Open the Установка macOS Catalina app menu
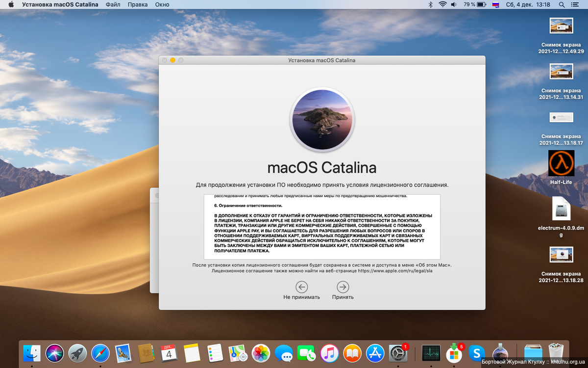 point(60,4)
